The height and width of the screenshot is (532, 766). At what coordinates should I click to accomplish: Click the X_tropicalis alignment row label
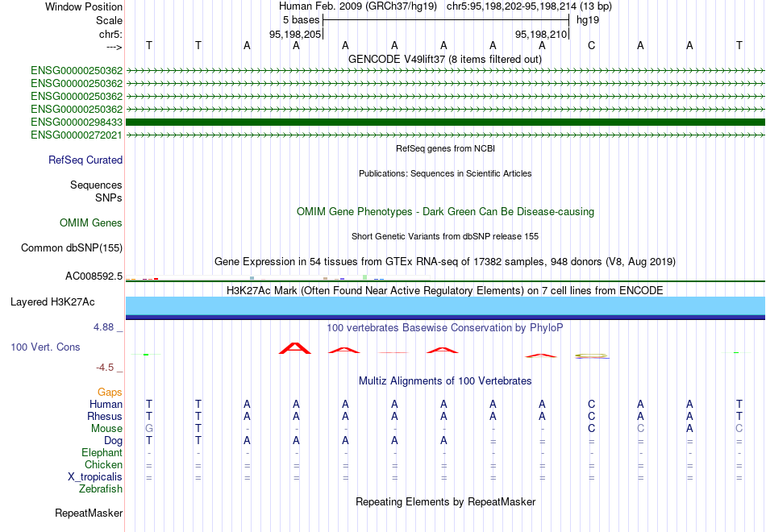pos(95,477)
